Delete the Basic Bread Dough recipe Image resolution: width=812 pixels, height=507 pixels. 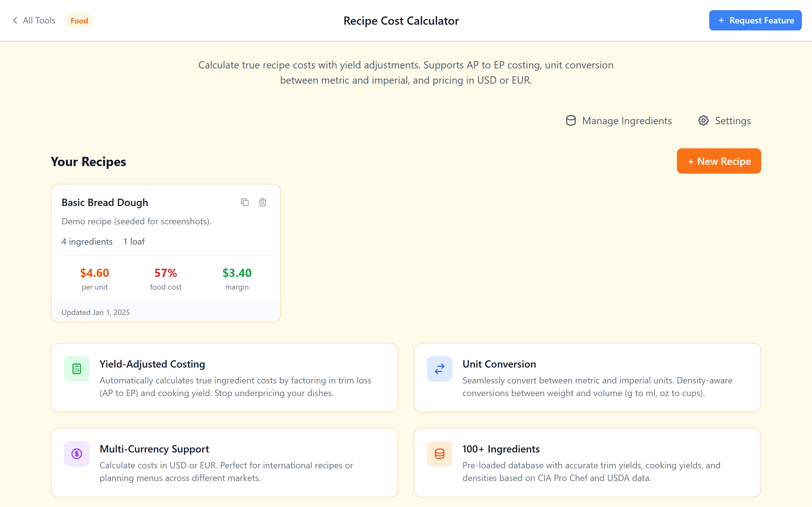[x=262, y=202]
